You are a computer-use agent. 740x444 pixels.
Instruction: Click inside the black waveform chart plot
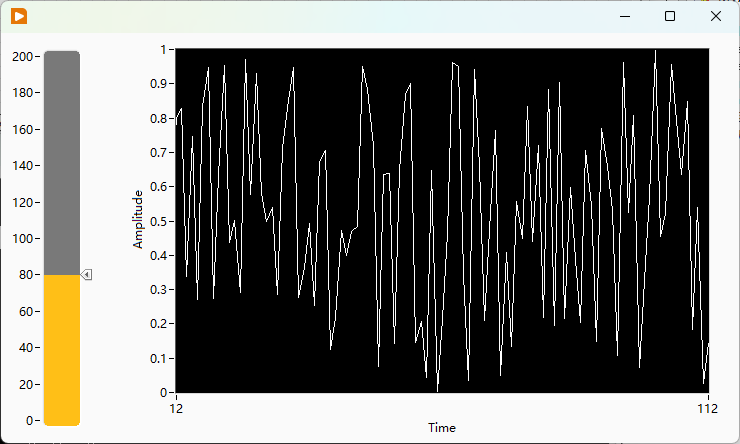[x=442, y=220]
